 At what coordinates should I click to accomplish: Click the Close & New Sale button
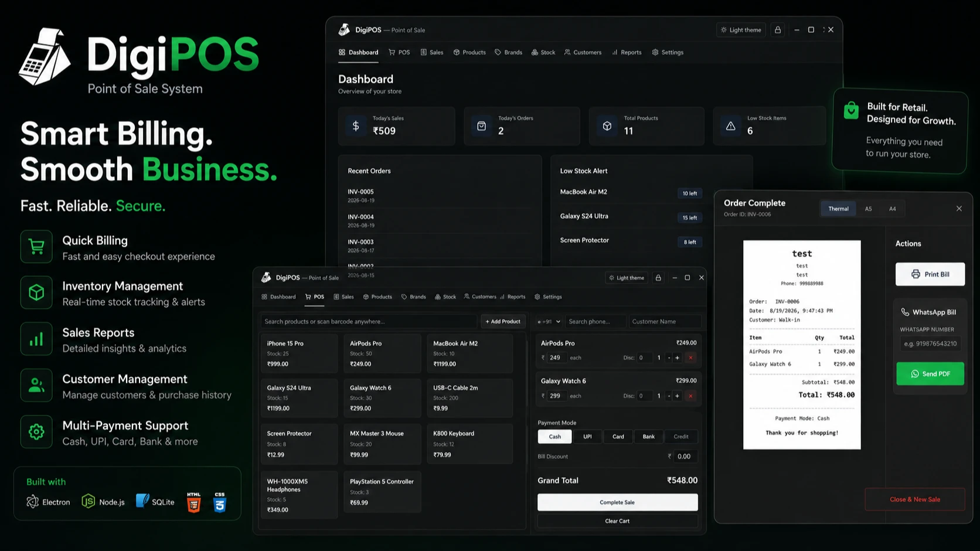pyautogui.click(x=915, y=499)
